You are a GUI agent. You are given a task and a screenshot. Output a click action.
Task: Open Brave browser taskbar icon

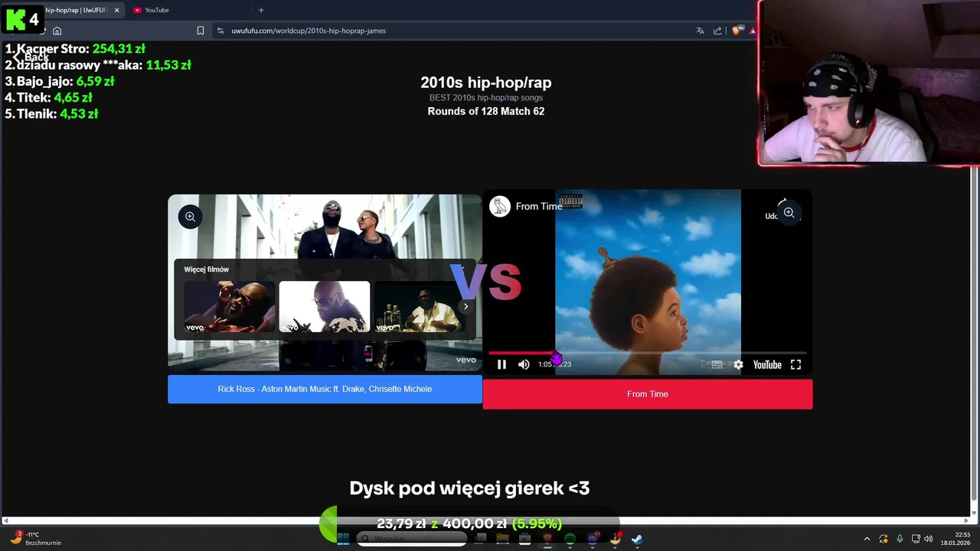click(547, 539)
